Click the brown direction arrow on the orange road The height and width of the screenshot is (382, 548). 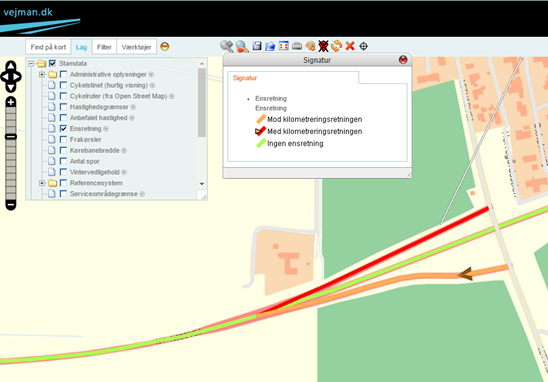[x=466, y=274]
